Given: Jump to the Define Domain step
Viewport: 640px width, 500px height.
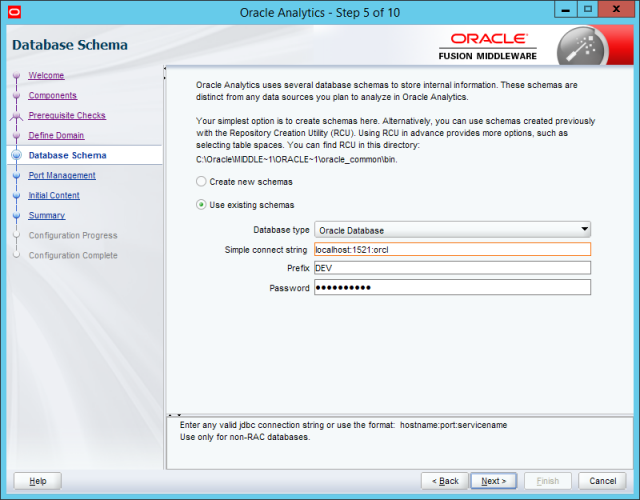Looking at the screenshot, I should point(56,136).
